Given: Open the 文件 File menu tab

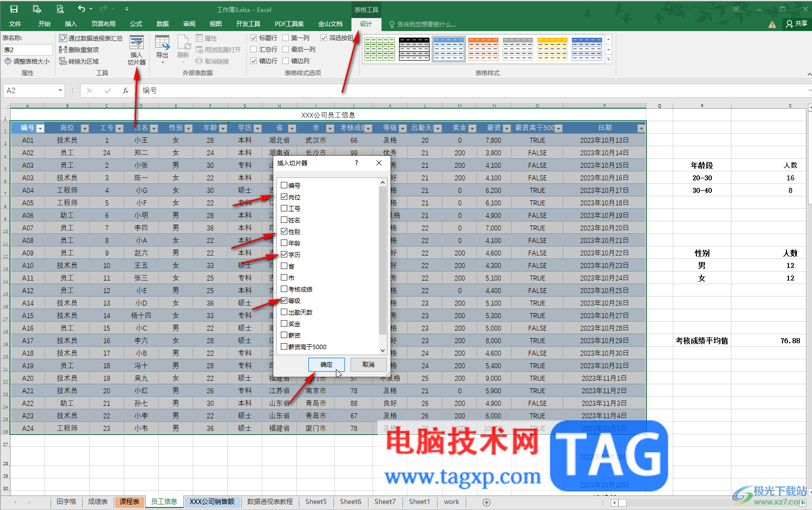Looking at the screenshot, I should (15, 24).
